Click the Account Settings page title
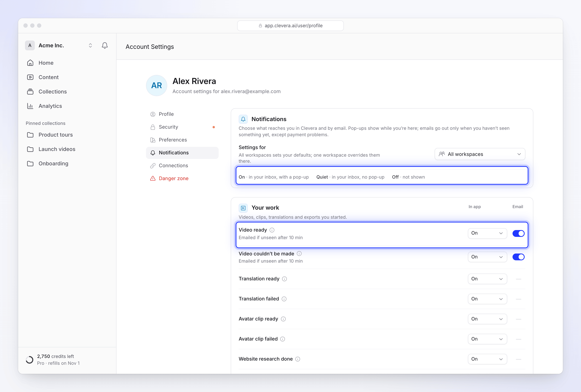The height and width of the screenshot is (392, 581). coord(150,47)
